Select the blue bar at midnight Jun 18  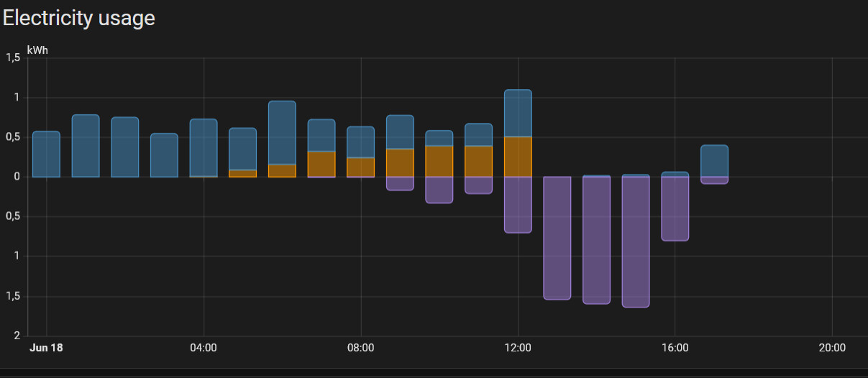point(47,154)
